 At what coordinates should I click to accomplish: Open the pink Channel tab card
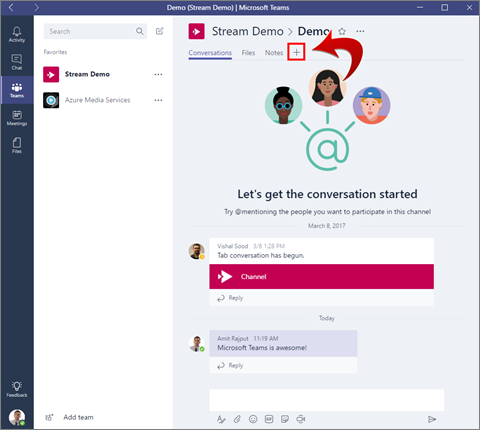321,277
